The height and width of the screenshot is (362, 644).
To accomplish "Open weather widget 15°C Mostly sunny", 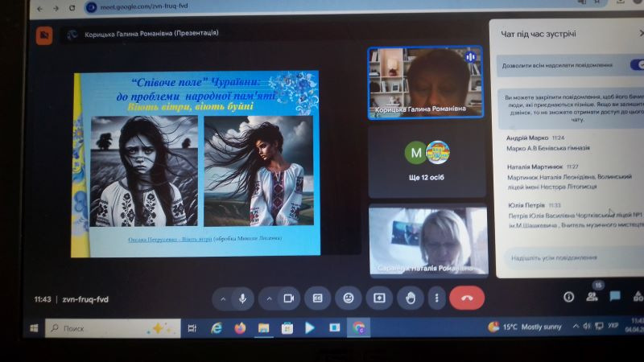I will coord(525,327).
